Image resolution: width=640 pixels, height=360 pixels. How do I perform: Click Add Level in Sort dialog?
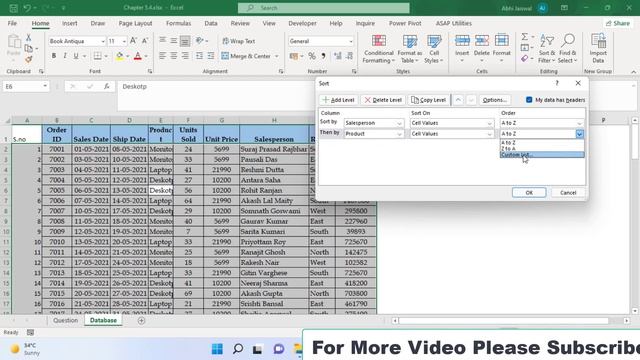tap(338, 100)
